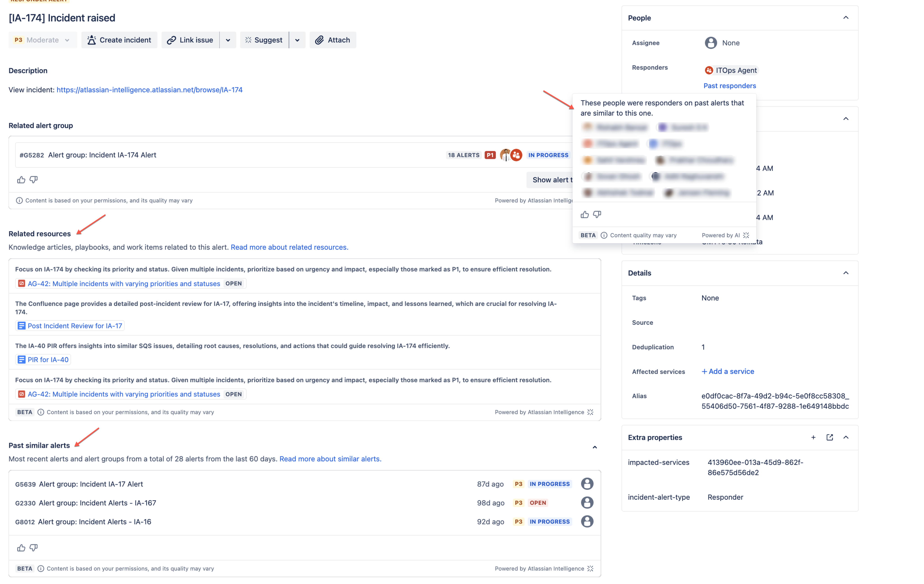This screenshot has width=924, height=584.
Task: Click thumbs up under Related alert group
Action: [21, 180]
